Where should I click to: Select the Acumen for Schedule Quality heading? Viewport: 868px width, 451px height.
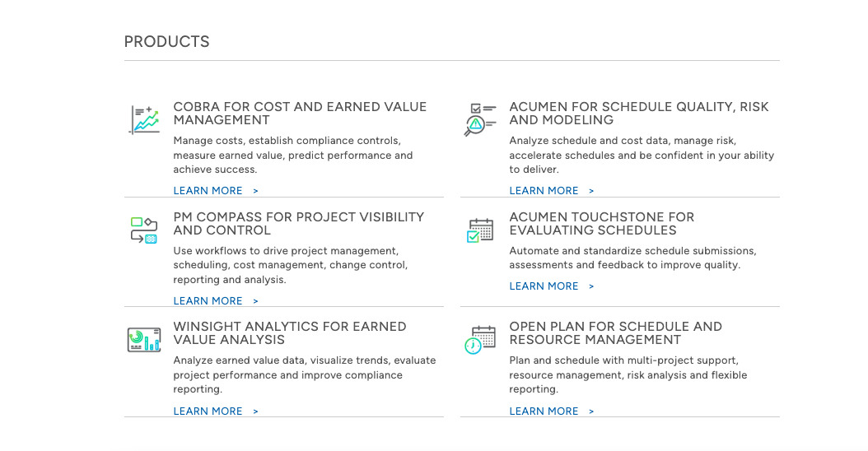point(639,114)
